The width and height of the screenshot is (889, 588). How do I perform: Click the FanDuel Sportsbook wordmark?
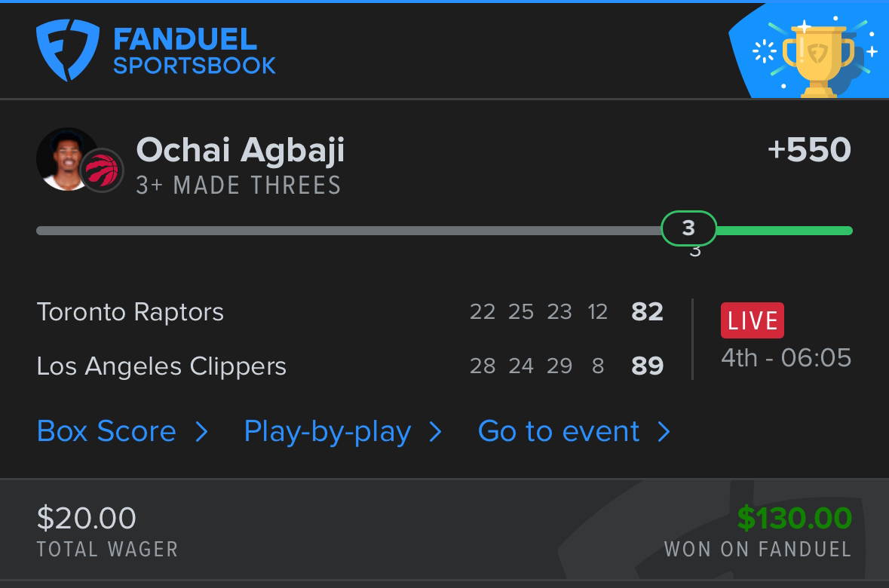tap(194, 51)
